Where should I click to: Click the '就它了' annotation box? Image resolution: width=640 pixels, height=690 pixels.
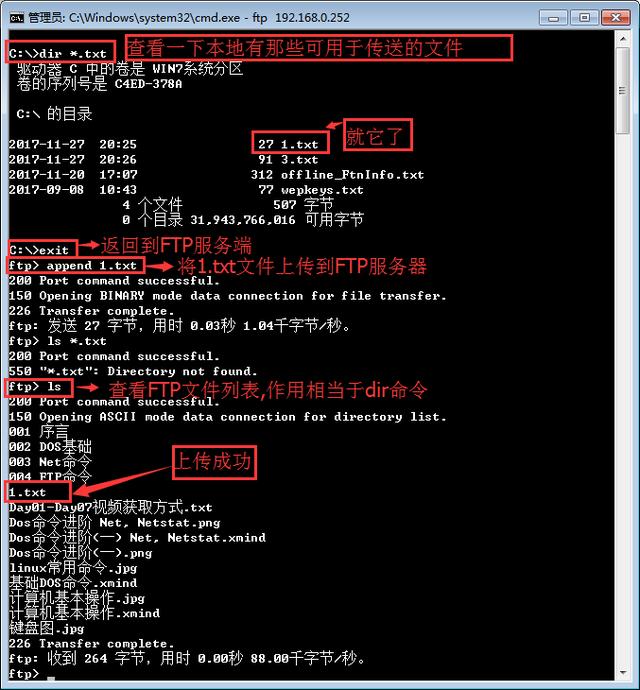point(378,135)
